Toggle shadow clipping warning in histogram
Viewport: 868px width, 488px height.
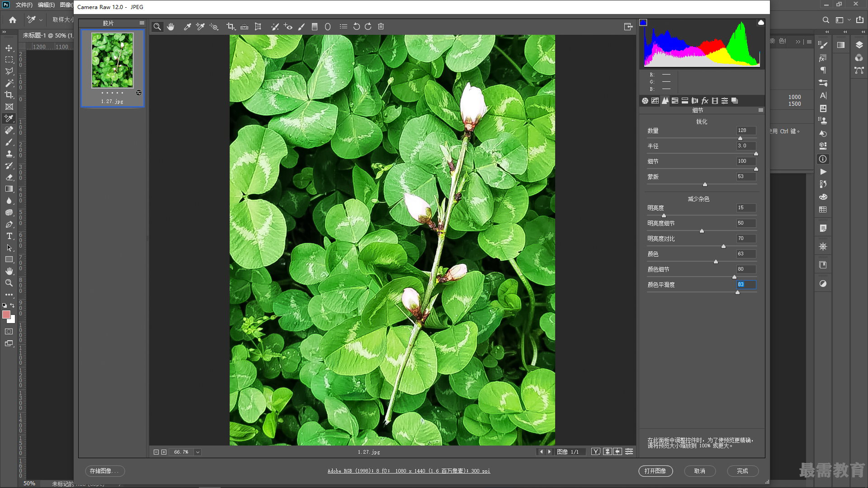click(x=643, y=23)
